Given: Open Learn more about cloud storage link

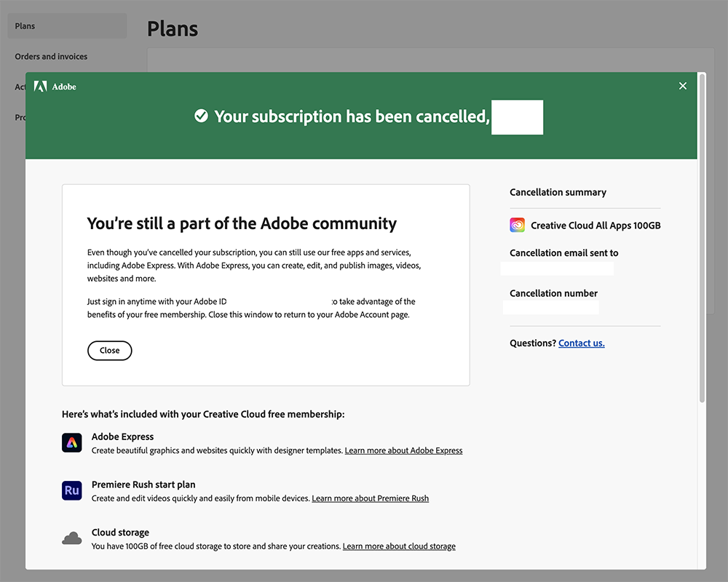Looking at the screenshot, I should [399, 546].
